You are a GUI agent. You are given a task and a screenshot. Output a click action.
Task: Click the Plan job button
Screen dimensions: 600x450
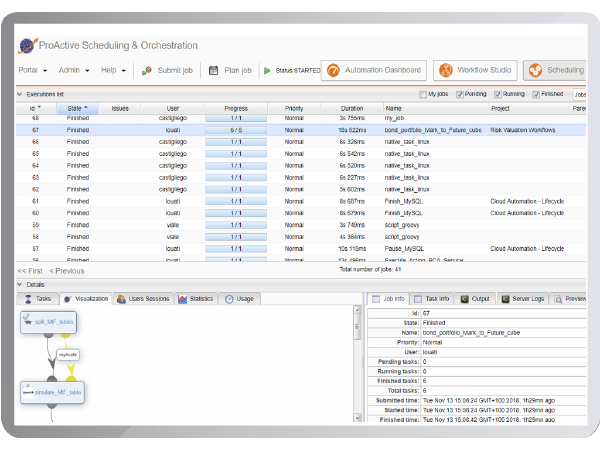coord(230,70)
